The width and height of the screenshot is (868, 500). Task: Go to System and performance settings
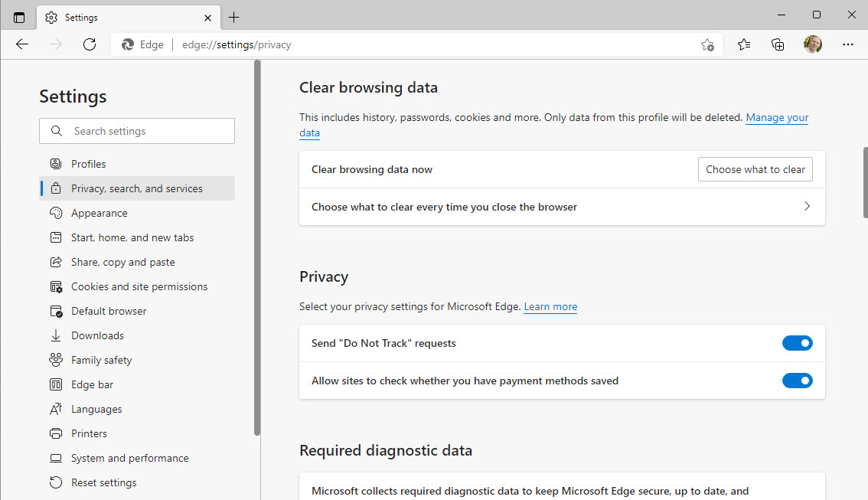pyautogui.click(x=129, y=458)
